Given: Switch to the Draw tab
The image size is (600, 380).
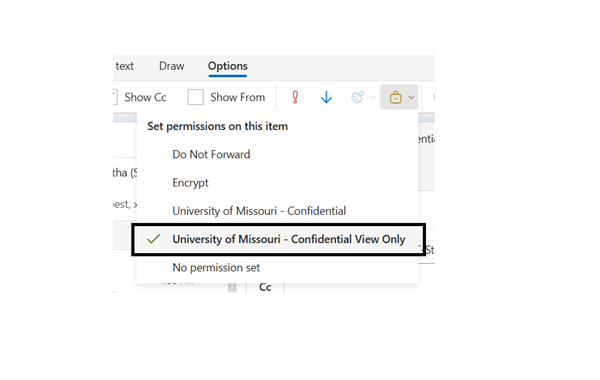Looking at the screenshot, I should pyautogui.click(x=171, y=66).
